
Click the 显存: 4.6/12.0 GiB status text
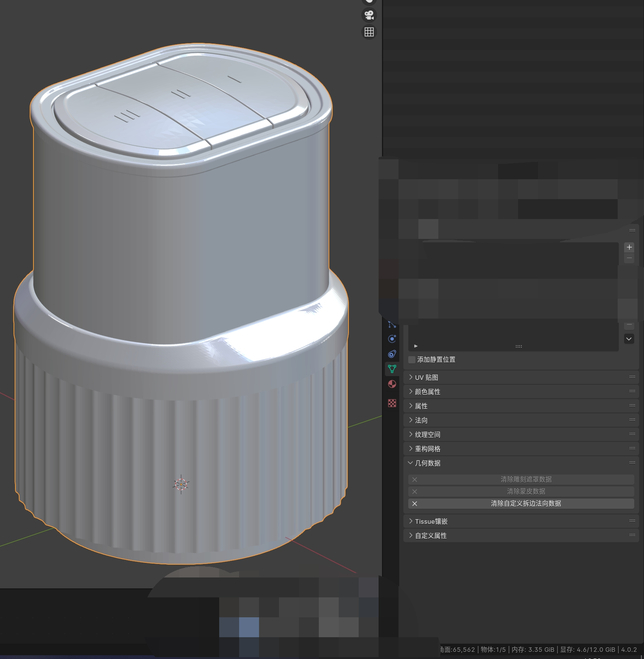click(588, 650)
